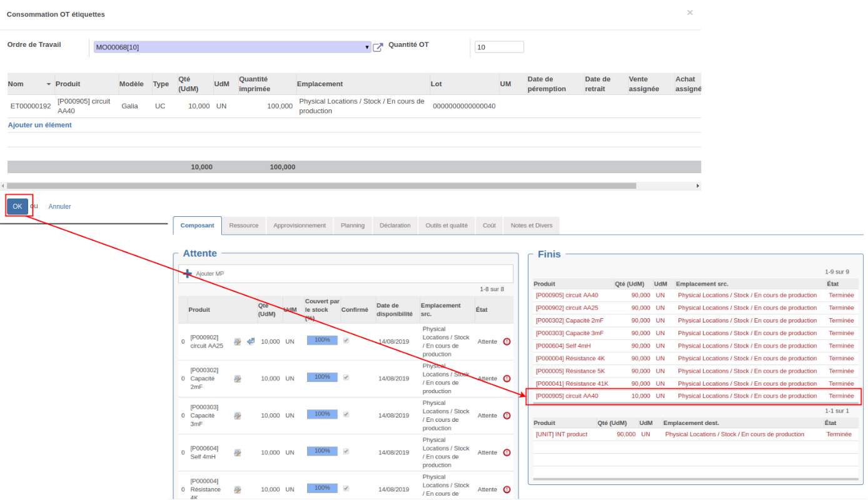Click the plus icon for Ajouter MP
Screen dimensions: 868x500
point(188,274)
